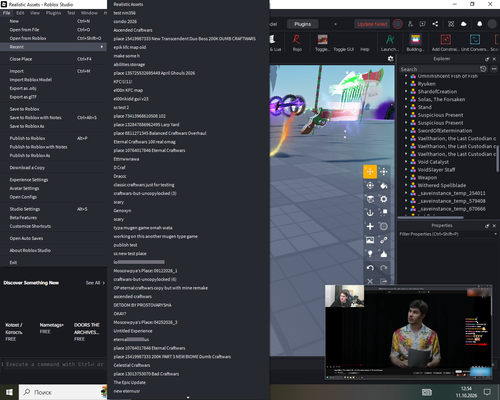Viewport: 500px width, 400px height.
Task: Click the share icon in top bar
Action: click(435, 24)
